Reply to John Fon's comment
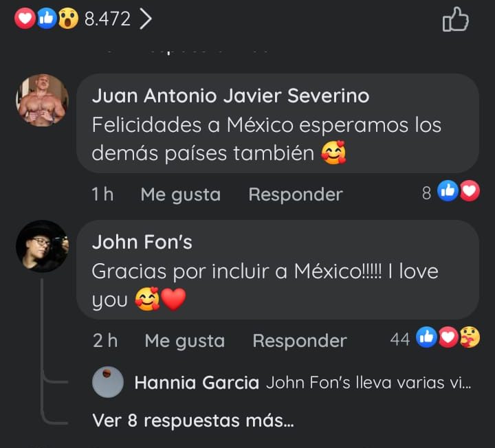This screenshot has height=448, width=495. tap(300, 341)
